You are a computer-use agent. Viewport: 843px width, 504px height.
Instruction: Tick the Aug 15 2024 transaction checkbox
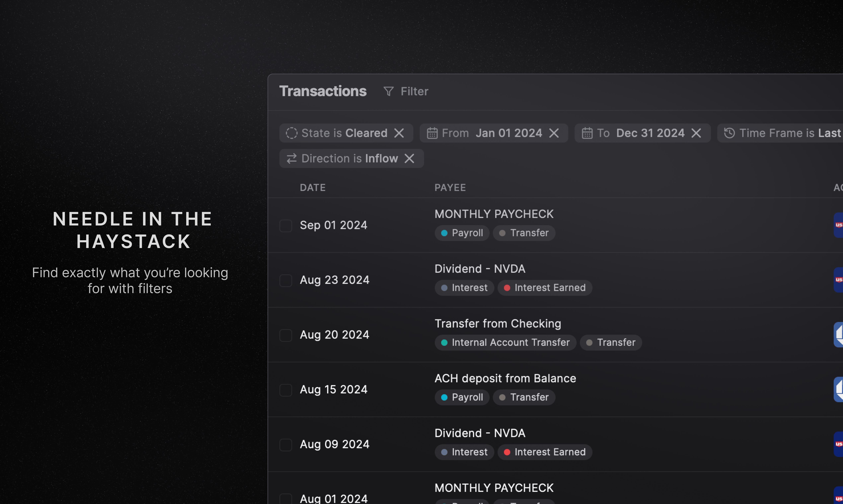(286, 390)
